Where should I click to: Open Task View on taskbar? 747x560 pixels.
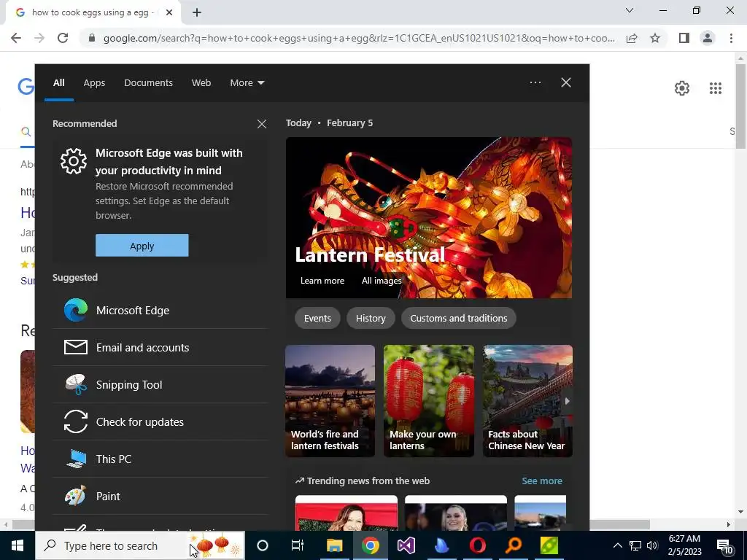tap(298, 545)
